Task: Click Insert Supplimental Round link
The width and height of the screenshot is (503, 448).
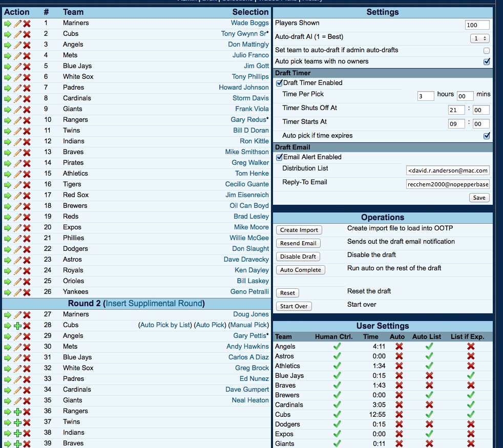Action: click(x=154, y=304)
